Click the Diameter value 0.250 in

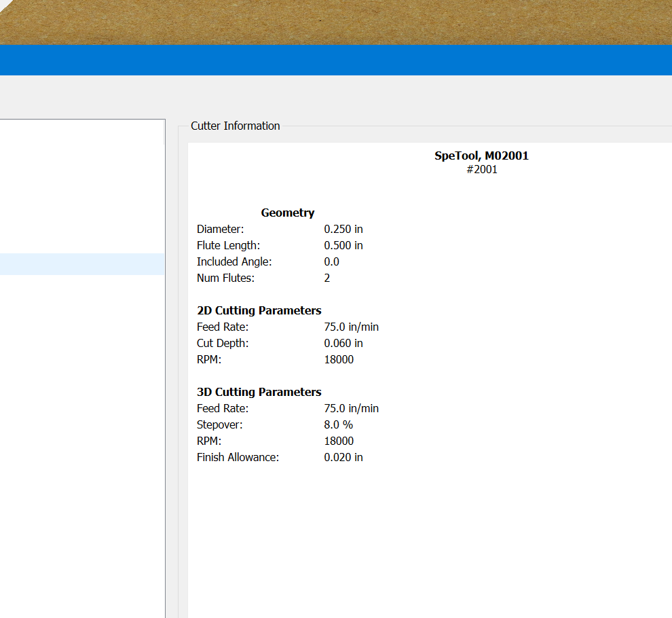click(343, 229)
